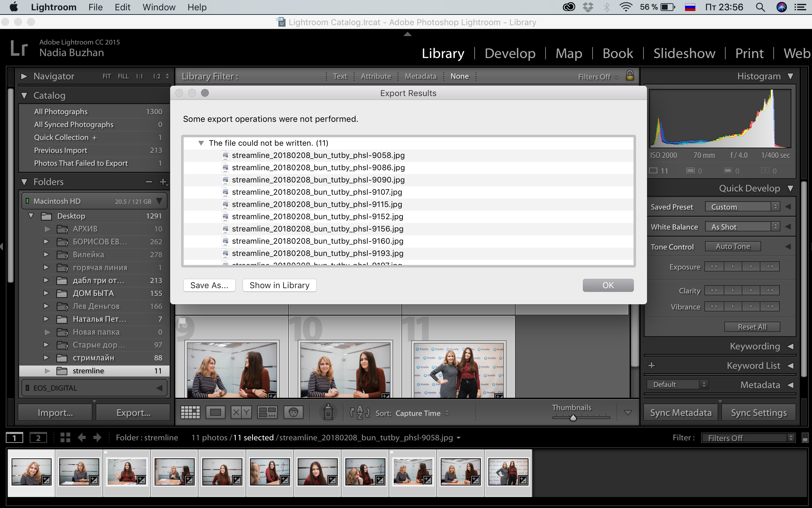This screenshot has height=508, width=812.
Task: Click the painter spray tool icon
Action: pos(328,413)
